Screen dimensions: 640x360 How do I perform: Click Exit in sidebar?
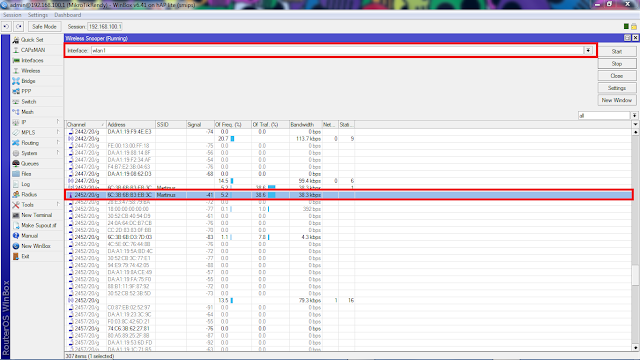click(25, 256)
